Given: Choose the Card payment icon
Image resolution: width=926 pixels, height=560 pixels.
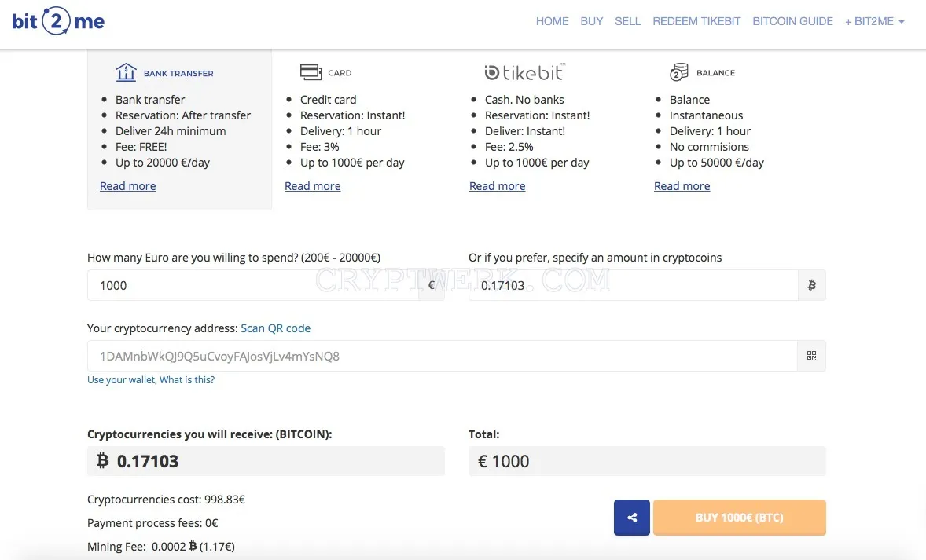Looking at the screenshot, I should tap(311, 72).
